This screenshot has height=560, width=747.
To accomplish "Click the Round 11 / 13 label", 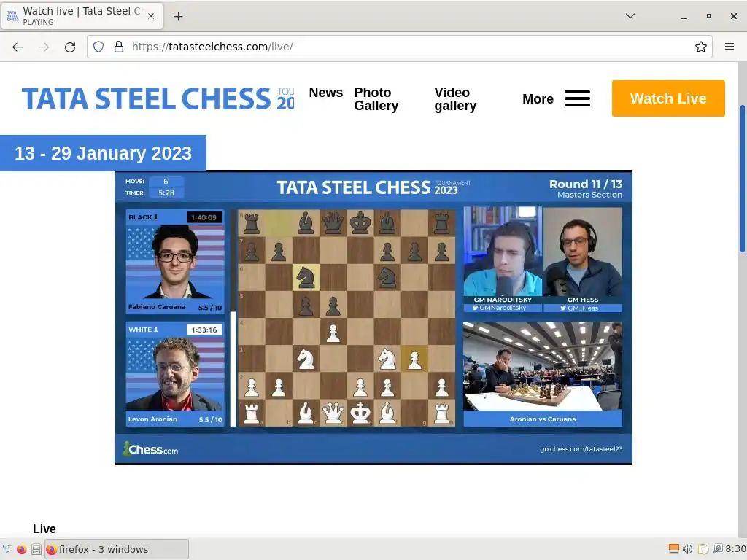I will click(x=586, y=184).
